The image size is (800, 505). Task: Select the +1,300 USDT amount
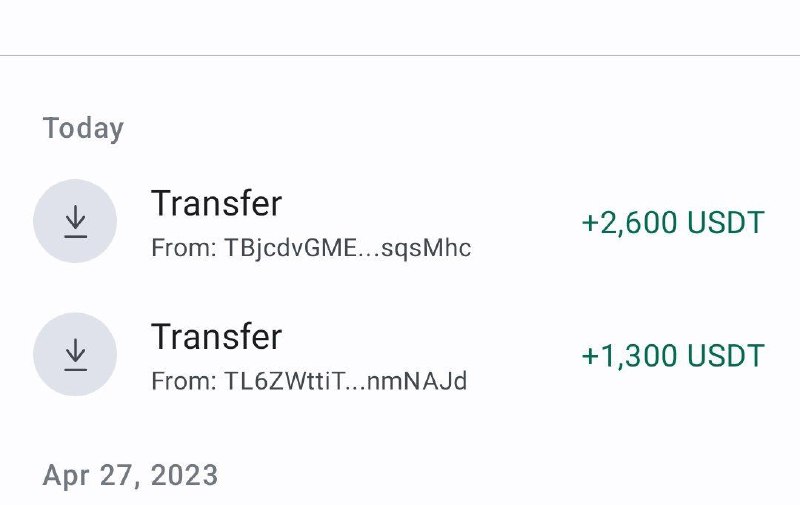coord(673,356)
